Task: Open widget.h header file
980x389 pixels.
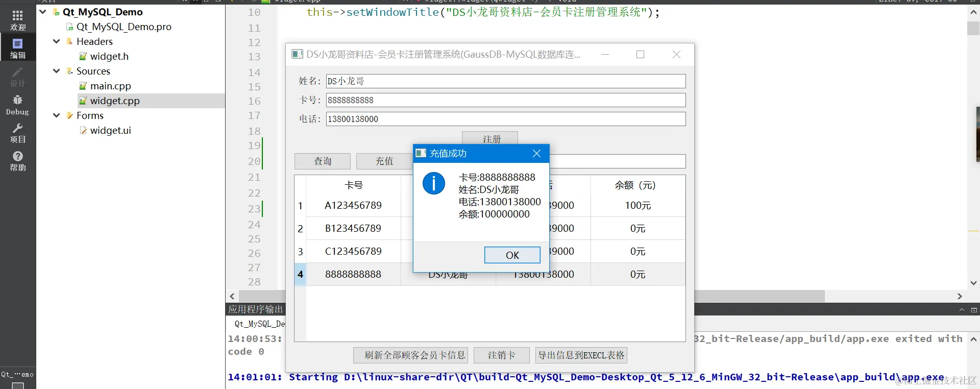Action: 109,56
